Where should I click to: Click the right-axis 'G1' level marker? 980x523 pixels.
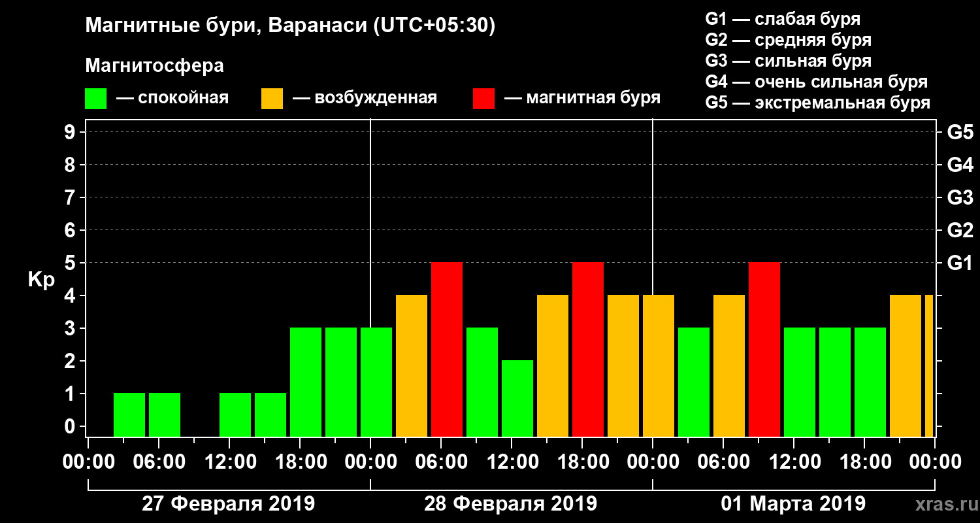[960, 263]
